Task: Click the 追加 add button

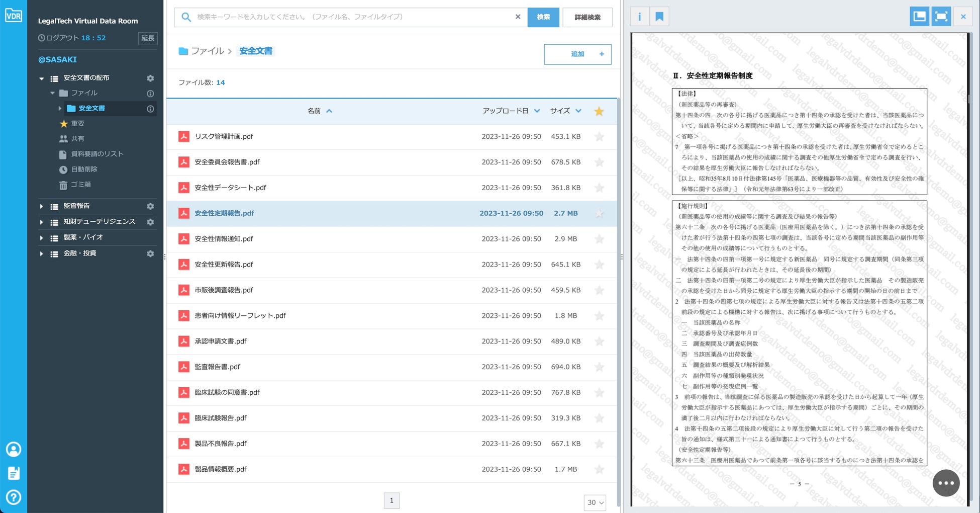Action: click(577, 54)
